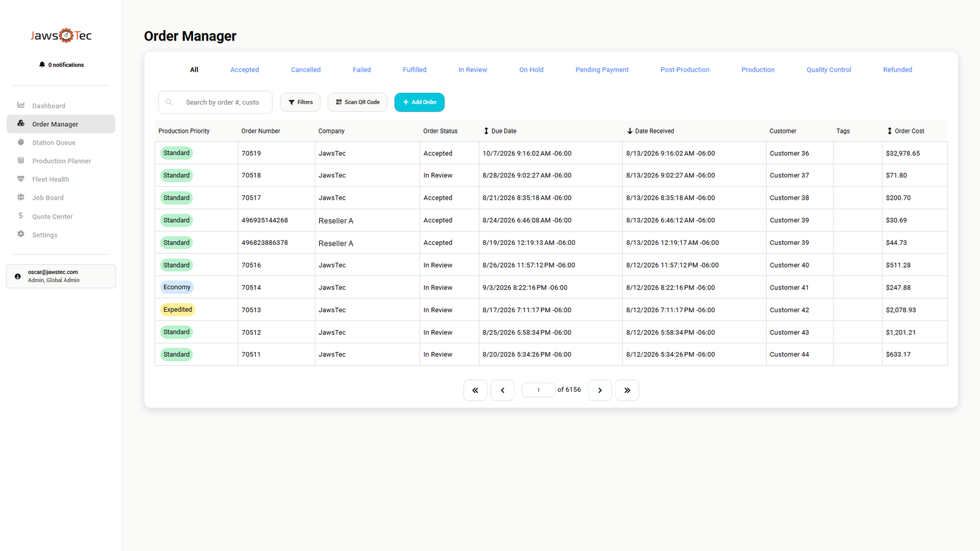This screenshot has width=980, height=551.
Task: Open order number 496935144268
Action: click(265, 220)
